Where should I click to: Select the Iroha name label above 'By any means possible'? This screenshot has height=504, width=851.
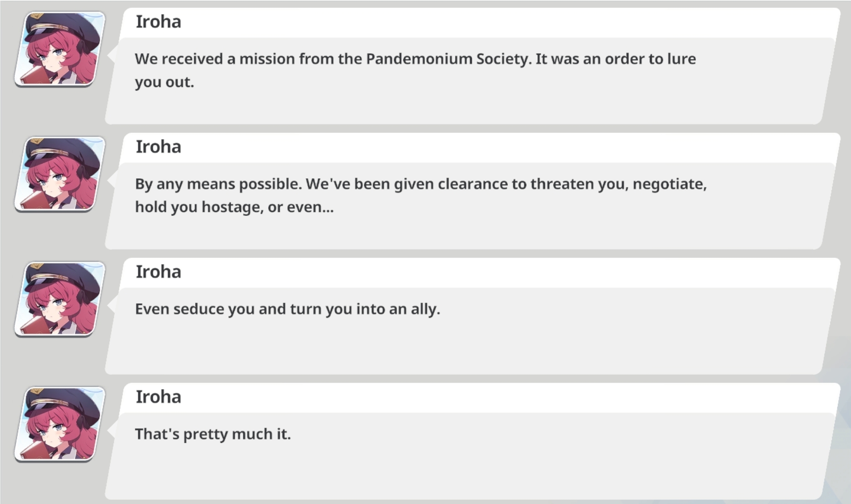pos(158,147)
